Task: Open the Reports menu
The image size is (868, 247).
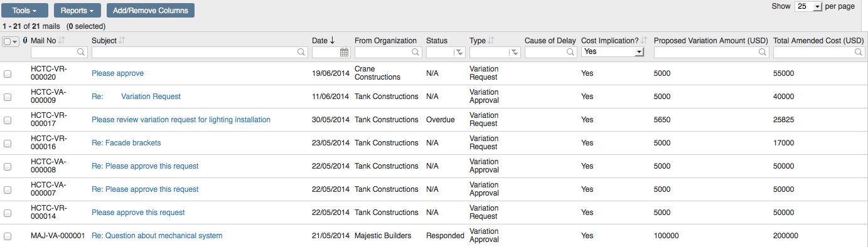Action: 77,11
